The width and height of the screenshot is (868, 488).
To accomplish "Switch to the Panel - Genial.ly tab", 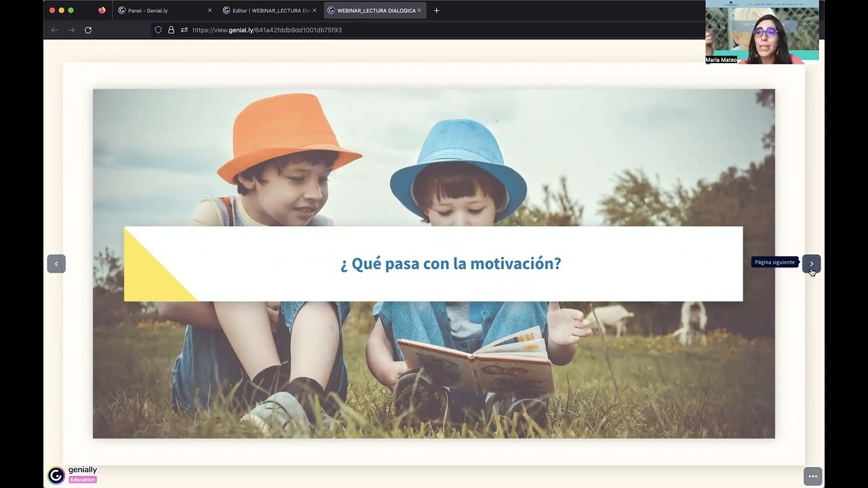I will click(164, 10).
